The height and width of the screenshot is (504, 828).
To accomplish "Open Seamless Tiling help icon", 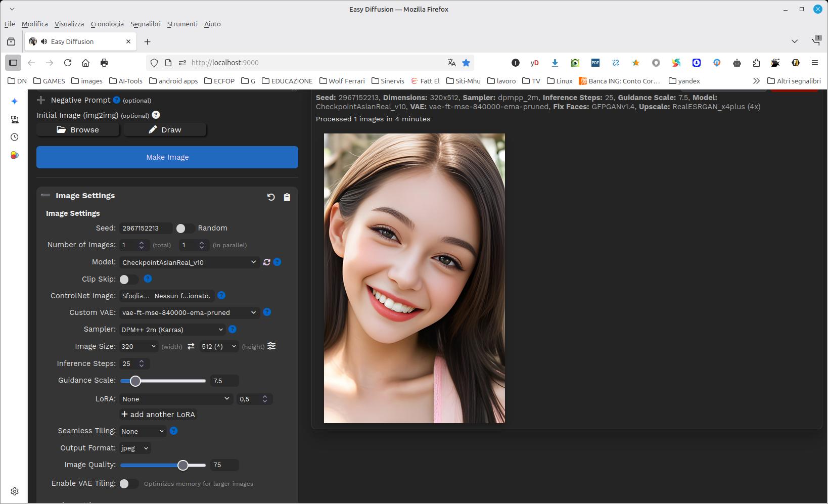I will click(x=173, y=431).
